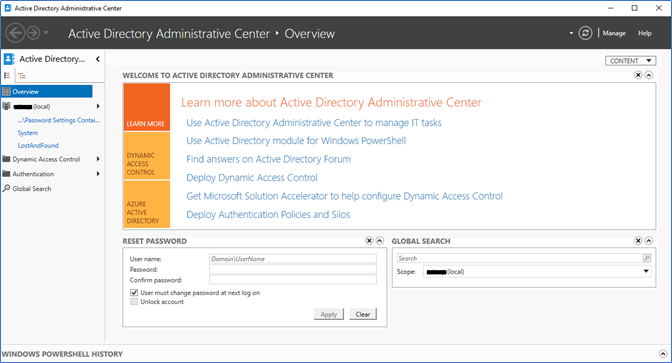This screenshot has width=672, height=363.
Task: Focus the Password field
Action: click(x=293, y=269)
